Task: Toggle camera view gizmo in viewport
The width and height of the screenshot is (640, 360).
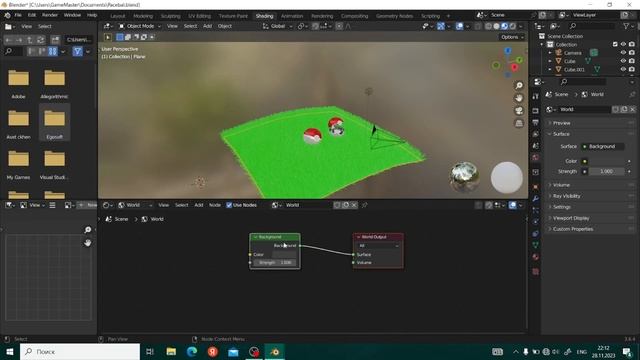Action: (x=519, y=111)
